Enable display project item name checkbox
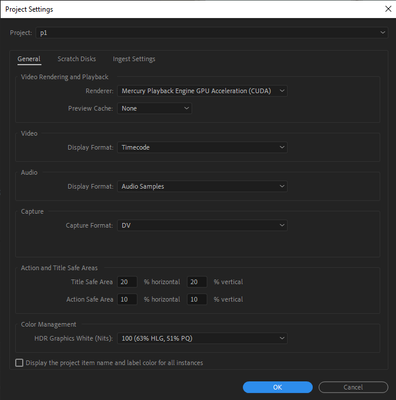The image size is (396, 400). tap(19, 363)
